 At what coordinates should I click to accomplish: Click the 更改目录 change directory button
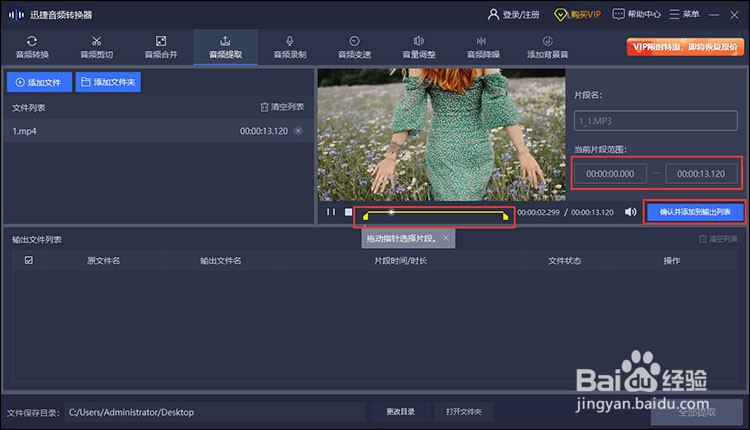tap(400, 412)
